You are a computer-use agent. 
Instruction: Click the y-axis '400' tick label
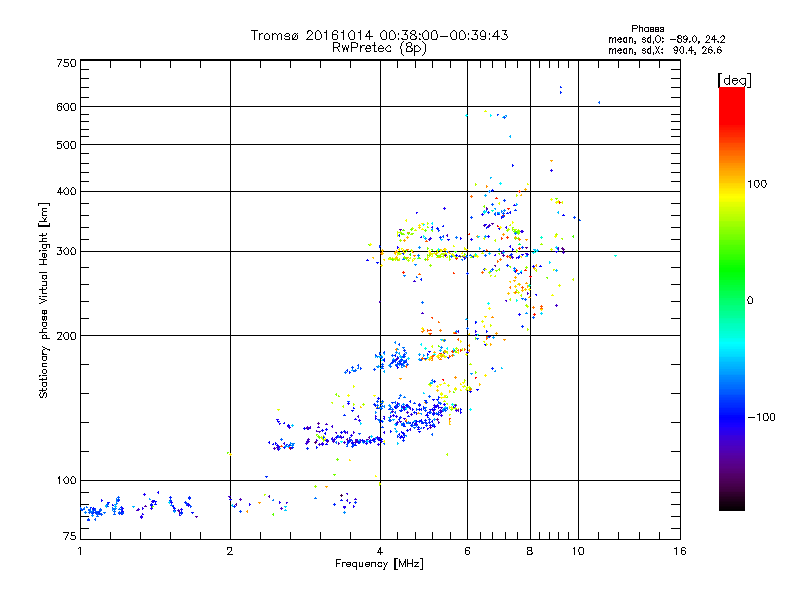click(x=67, y=192)
